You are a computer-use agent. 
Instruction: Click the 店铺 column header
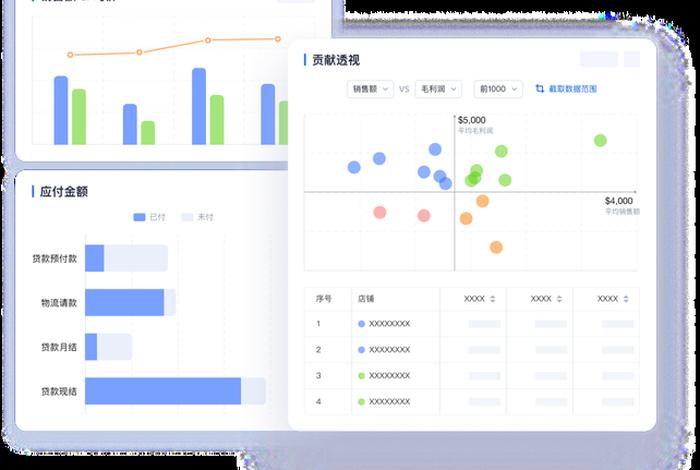click(x=366, y=299)
